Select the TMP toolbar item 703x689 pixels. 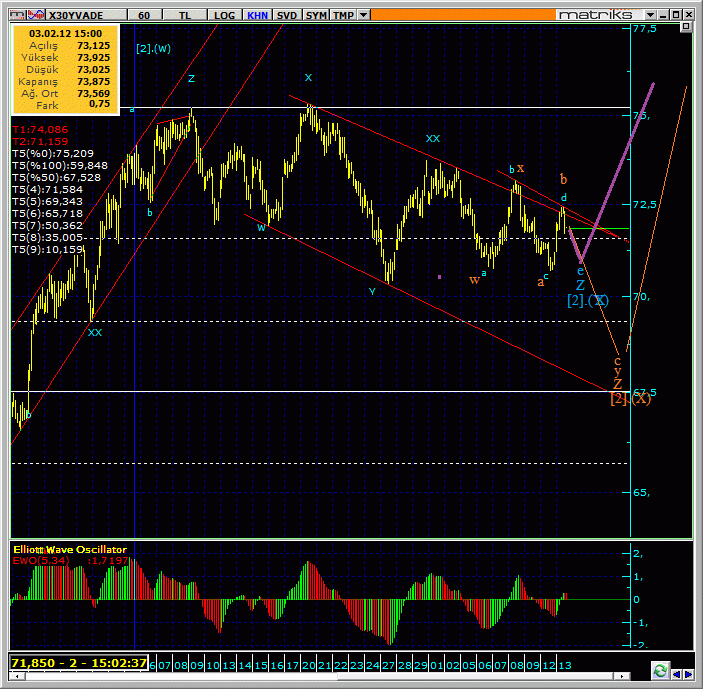tap(343, 16)
